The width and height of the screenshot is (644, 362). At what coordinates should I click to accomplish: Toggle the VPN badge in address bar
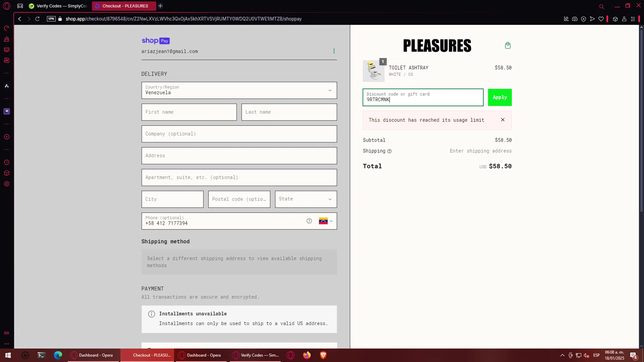(51, 19)
